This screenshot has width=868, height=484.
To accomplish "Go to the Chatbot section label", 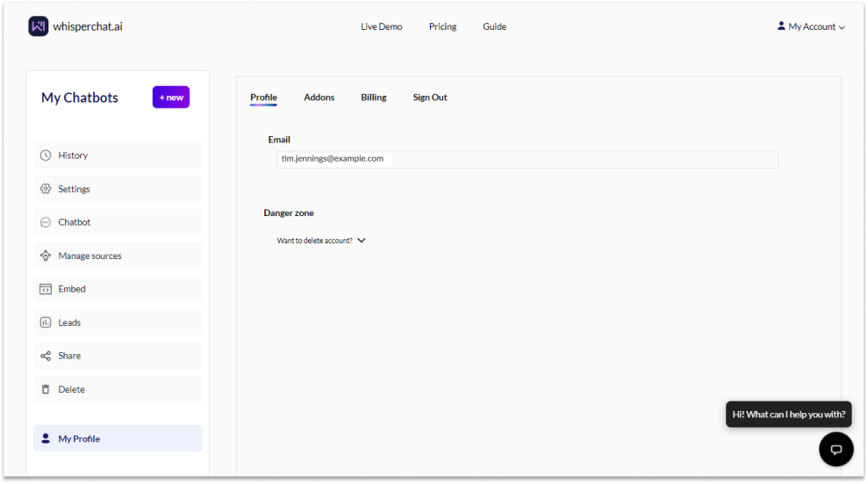I will point(75,222).
